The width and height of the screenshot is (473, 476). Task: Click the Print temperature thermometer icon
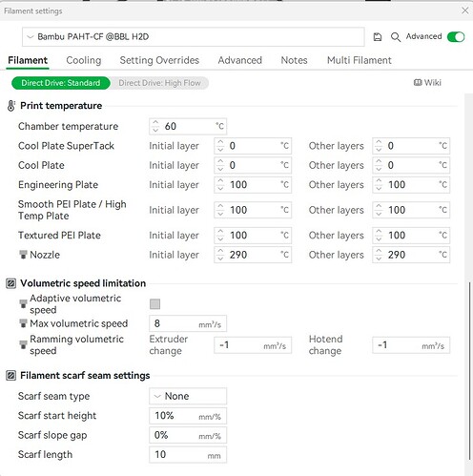[x=11, y=106]
